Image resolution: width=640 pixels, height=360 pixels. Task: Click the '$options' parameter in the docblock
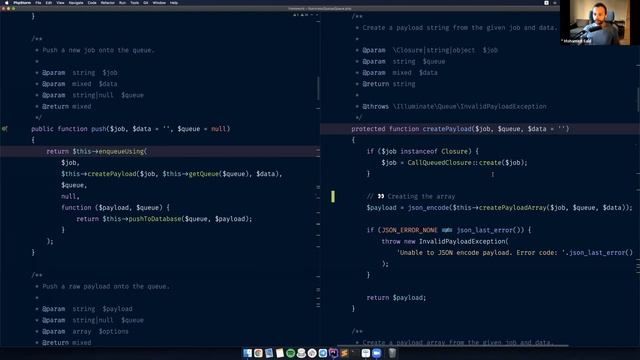[113, 331]
